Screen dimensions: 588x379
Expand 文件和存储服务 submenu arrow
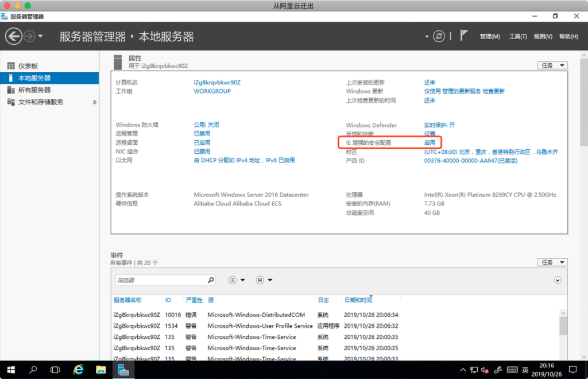point(95,102)
